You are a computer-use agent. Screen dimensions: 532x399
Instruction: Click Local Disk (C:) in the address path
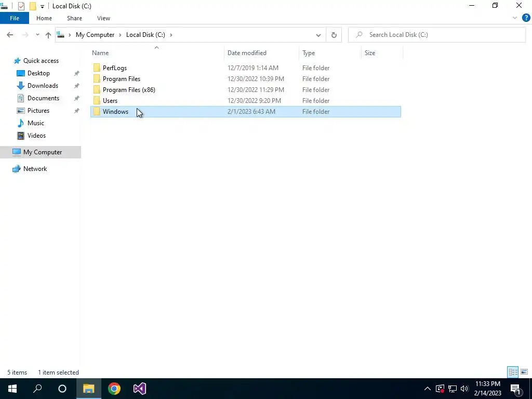coord(145,35)
